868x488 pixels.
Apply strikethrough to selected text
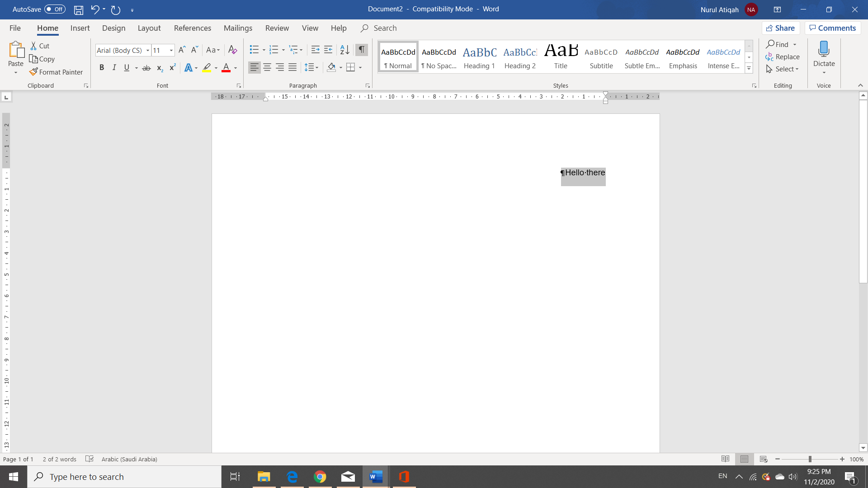[146, 68]
